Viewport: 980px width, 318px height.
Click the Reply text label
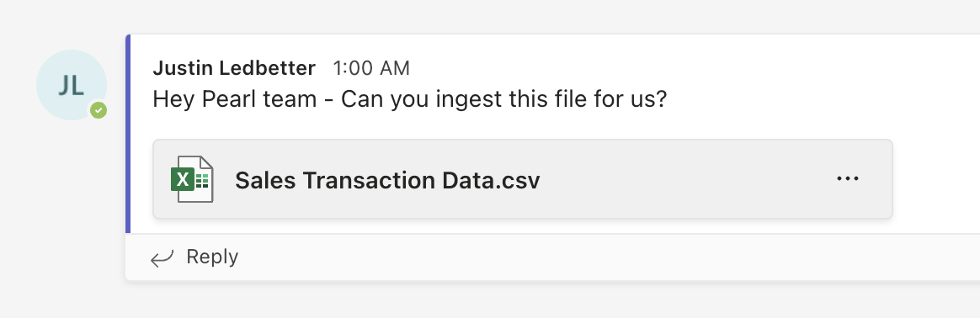tap(212, 257)
